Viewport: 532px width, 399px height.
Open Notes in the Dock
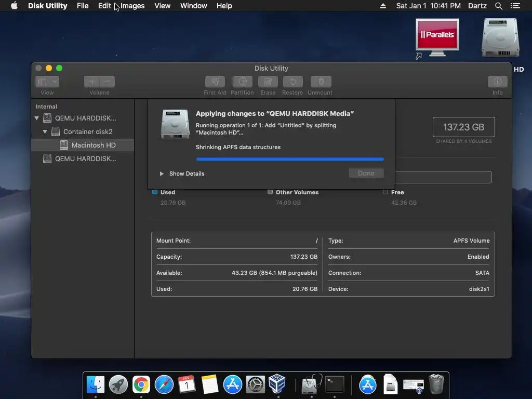tap(210, 384)
